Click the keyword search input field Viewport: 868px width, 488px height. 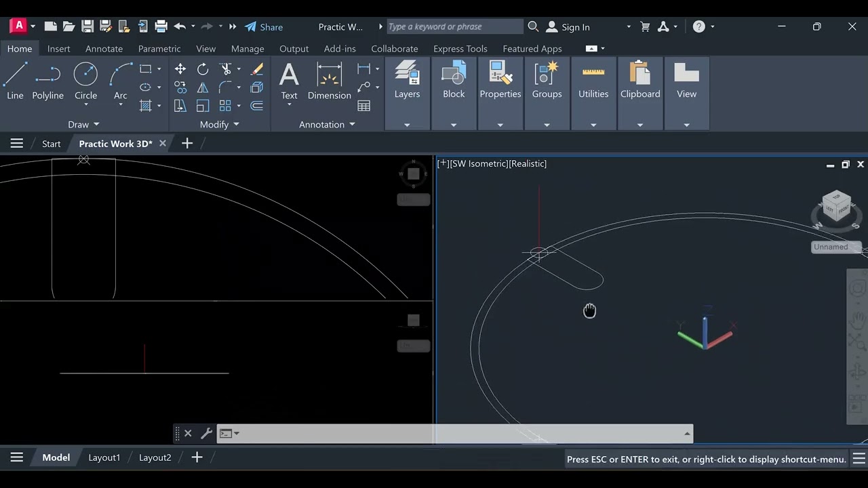pos(454,26)
